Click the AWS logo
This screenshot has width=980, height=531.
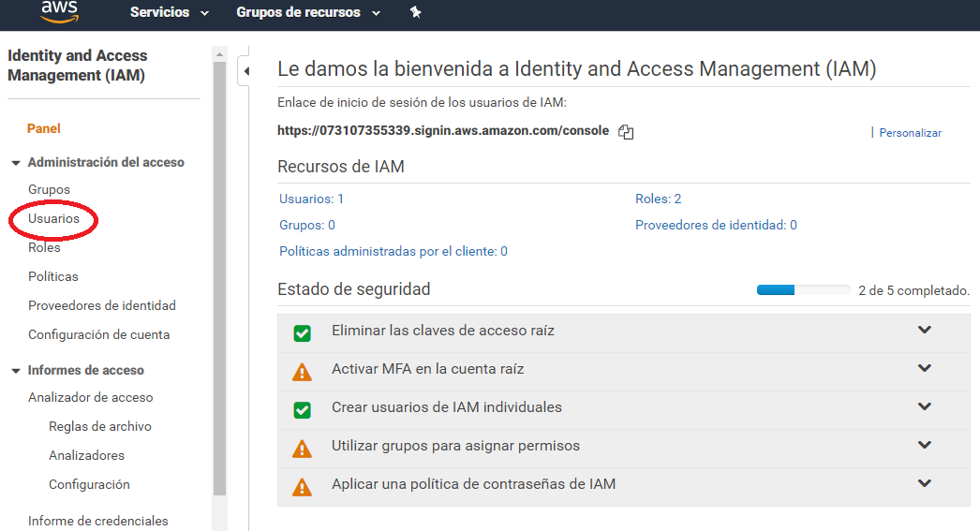[x=59, y=10]
